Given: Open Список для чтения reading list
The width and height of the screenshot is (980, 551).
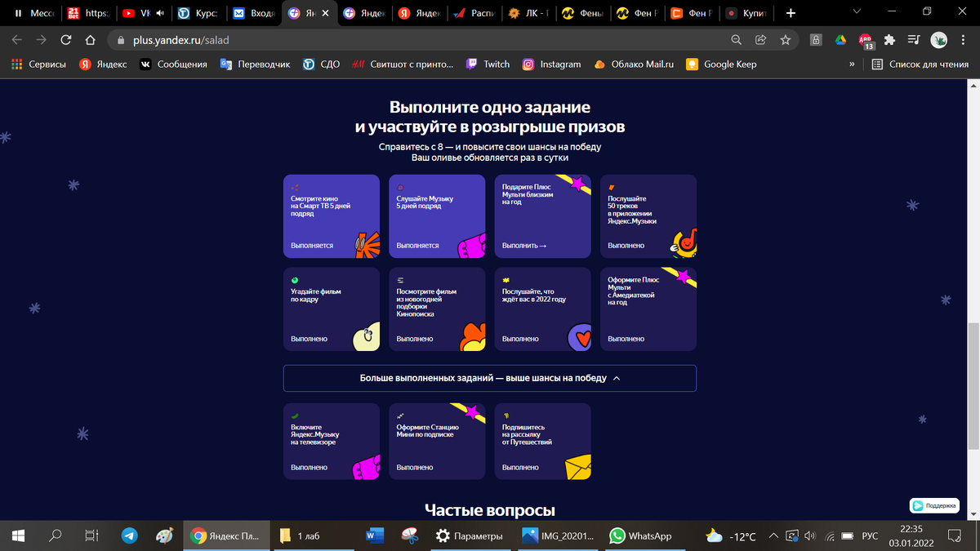Looking at the screenshot, I should coord(920,64).
